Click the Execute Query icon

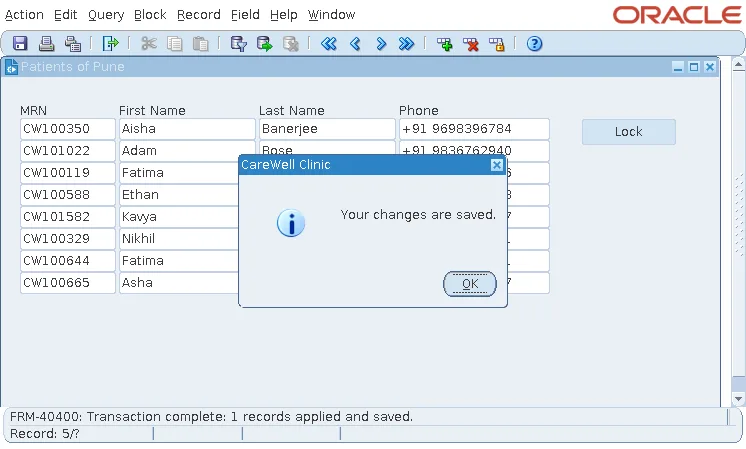[x=265, y=44]
